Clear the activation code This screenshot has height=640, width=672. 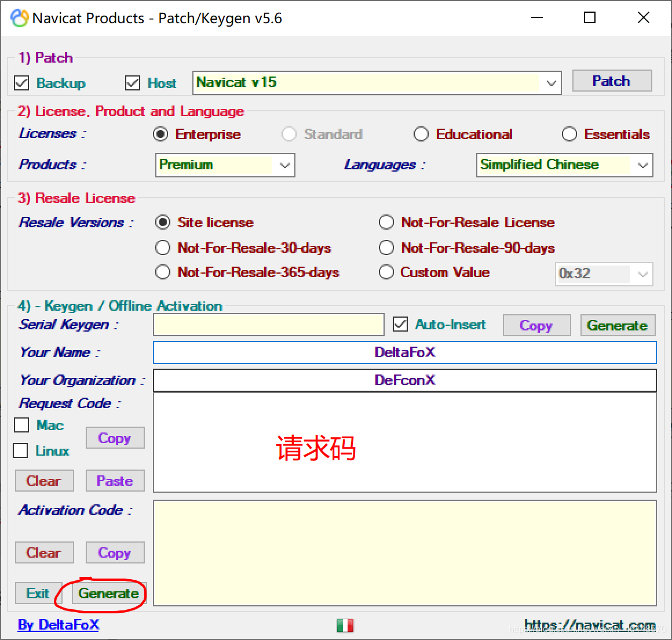point(44,552)
